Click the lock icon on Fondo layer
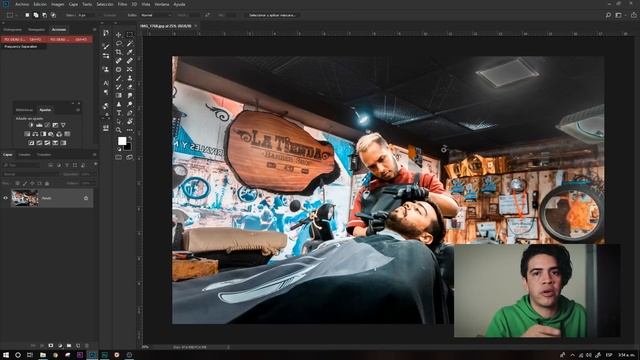This screenshot has height=360, width=640. click(x=86, y=198)
